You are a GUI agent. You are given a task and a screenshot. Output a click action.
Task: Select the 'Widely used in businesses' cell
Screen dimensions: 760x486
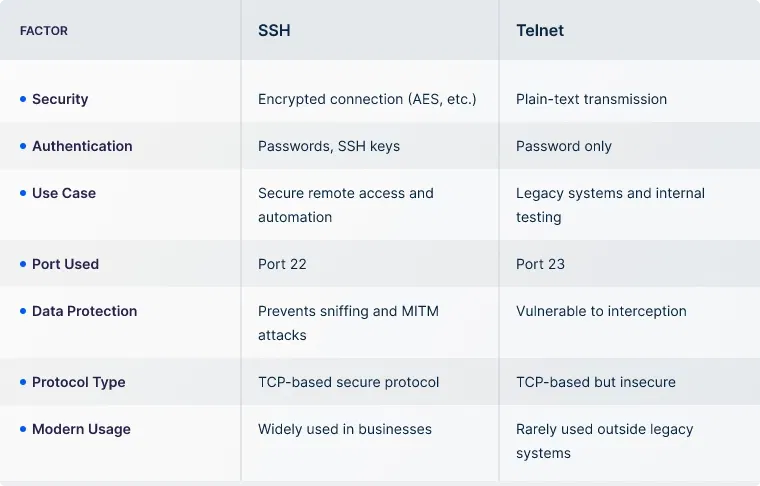click(x=345, y=429)
